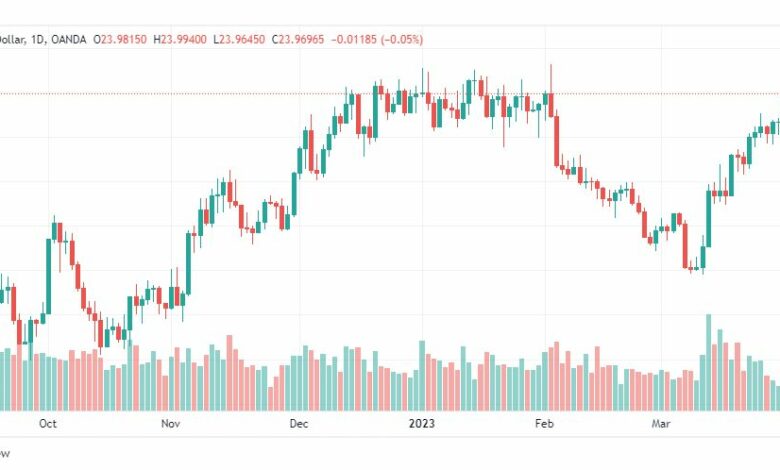Click the Dec label on the time axis
Image resolution: width=780 pixels, height=470 pixels.
coord(299,423)
